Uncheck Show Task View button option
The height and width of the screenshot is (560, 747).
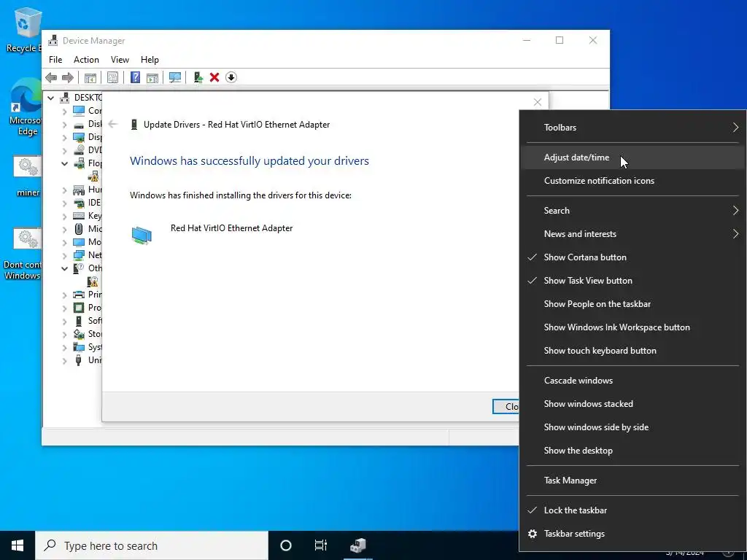point(634,281)
